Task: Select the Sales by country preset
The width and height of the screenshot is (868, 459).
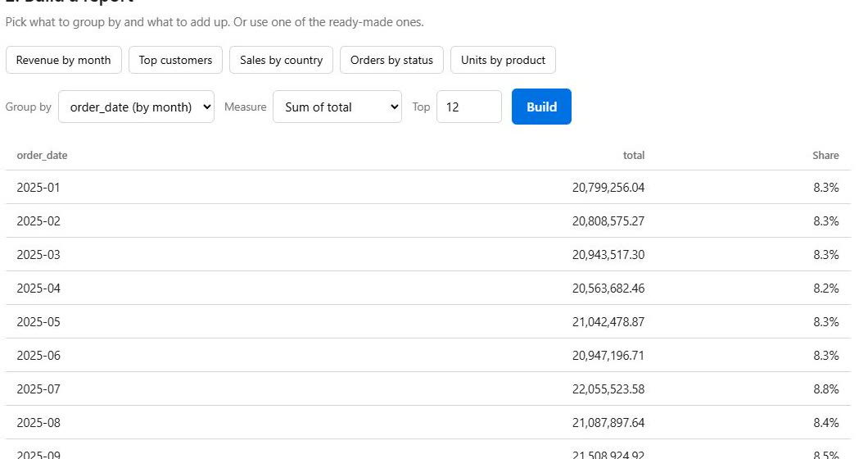Action: pyautogui.click(x=281, y=60)
